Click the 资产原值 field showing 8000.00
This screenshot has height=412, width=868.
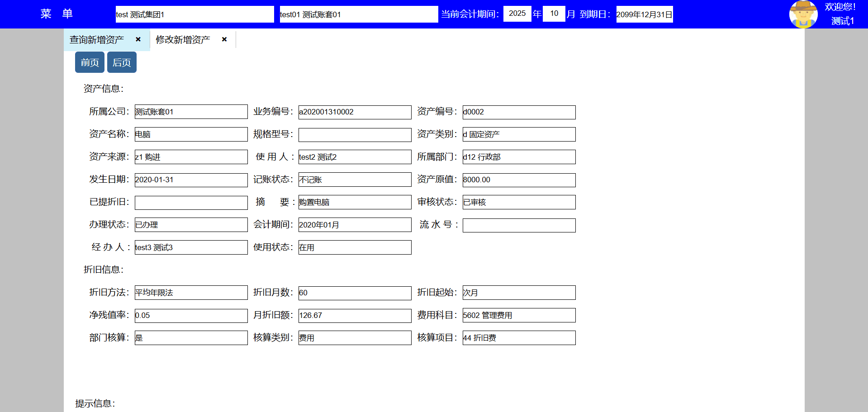pyautogui.click(x=519, y=180)
